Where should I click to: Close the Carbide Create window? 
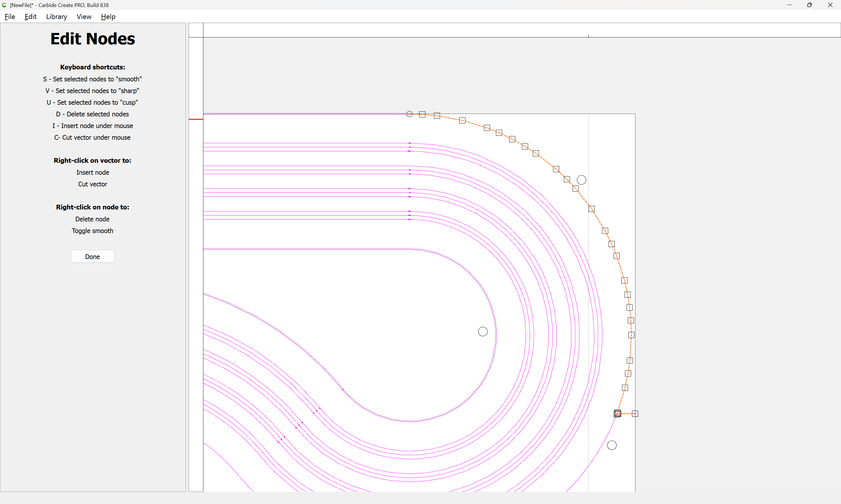tap(830, 5)
